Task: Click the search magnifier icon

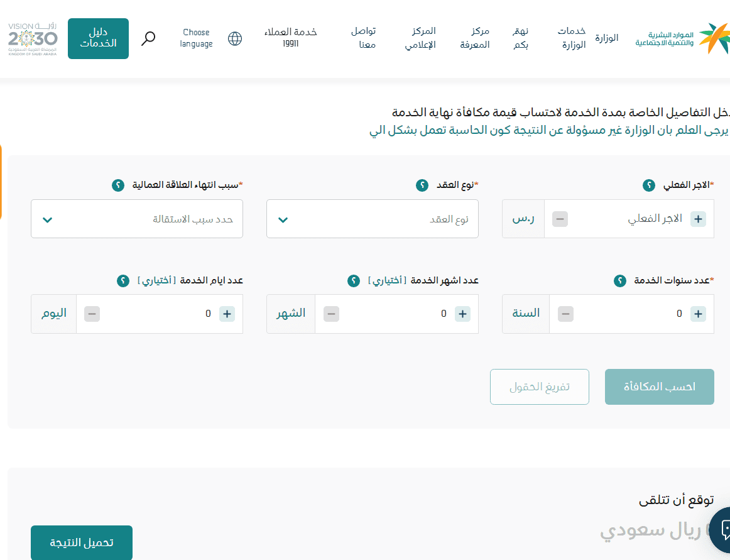Action: 148,38
